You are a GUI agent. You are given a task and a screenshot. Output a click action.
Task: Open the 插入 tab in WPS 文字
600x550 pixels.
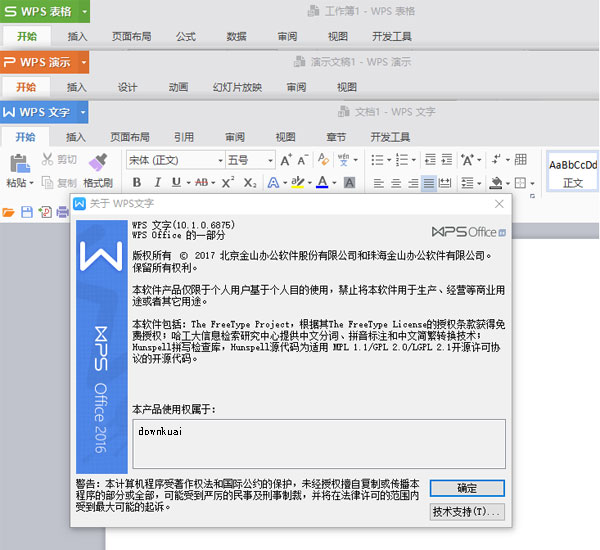click(x=75, y=137)
